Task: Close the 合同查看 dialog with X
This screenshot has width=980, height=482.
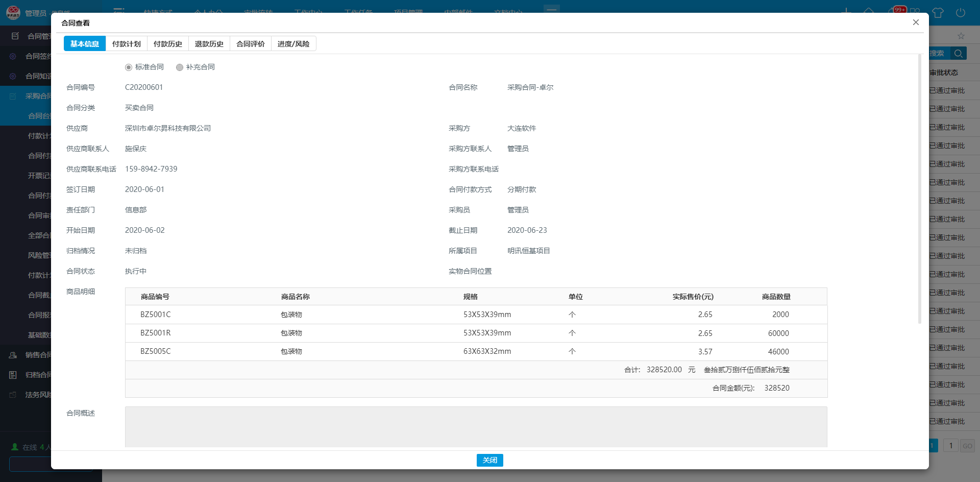Action: [x=916, y=22]
